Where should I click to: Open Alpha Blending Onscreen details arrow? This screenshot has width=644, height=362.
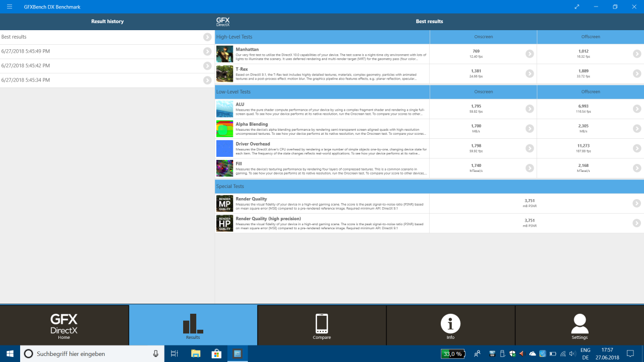tap(530, 129)
